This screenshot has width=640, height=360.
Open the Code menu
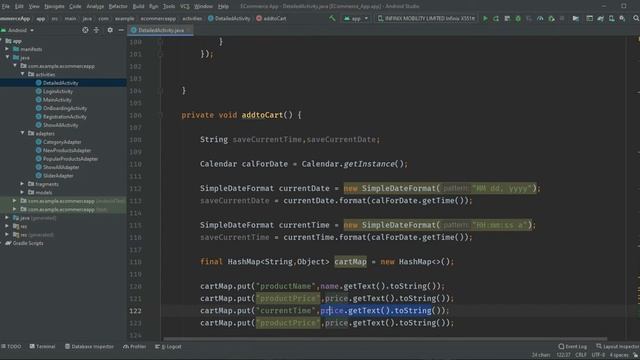point(75,6)
